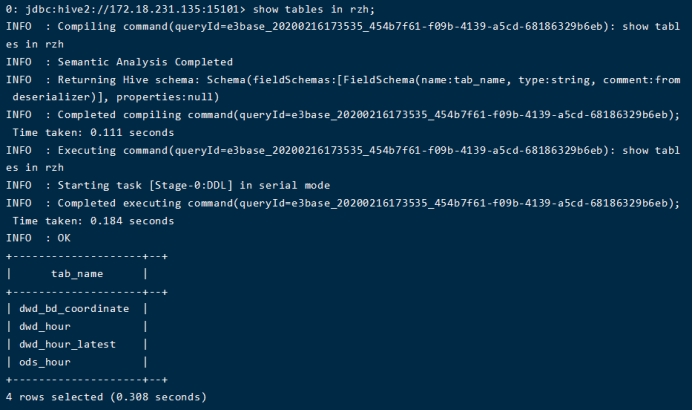Click the 'tab_name' column header
The image size is (693, 410).
point(77,273)
